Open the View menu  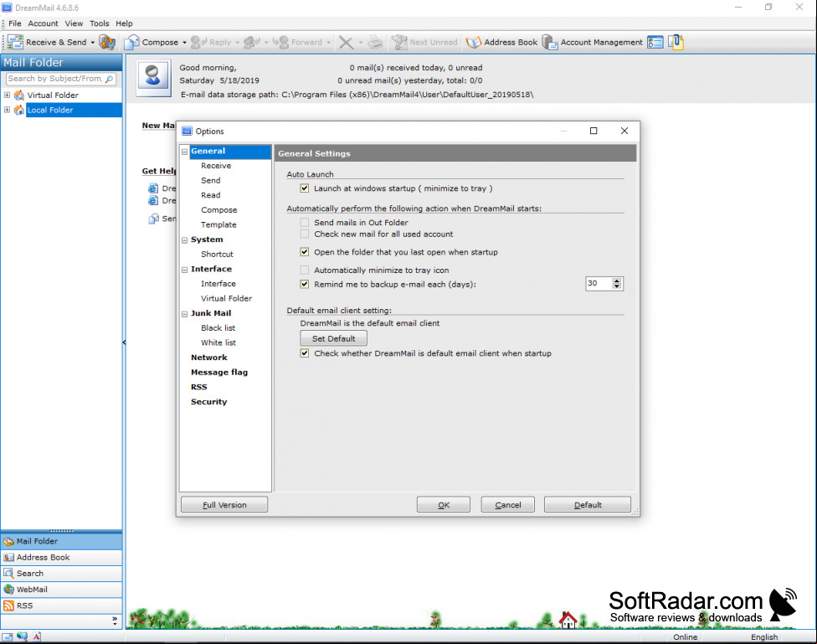[x=74, y=23]
